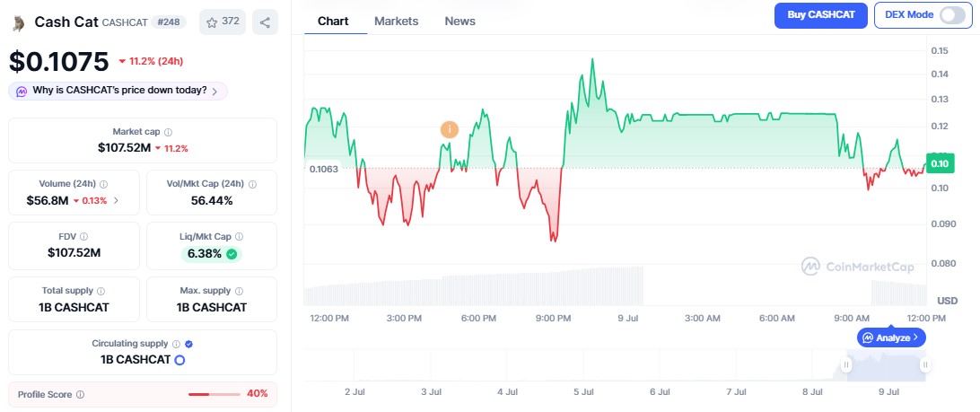
Task: Open the share icon button
Action: (265, 22)
